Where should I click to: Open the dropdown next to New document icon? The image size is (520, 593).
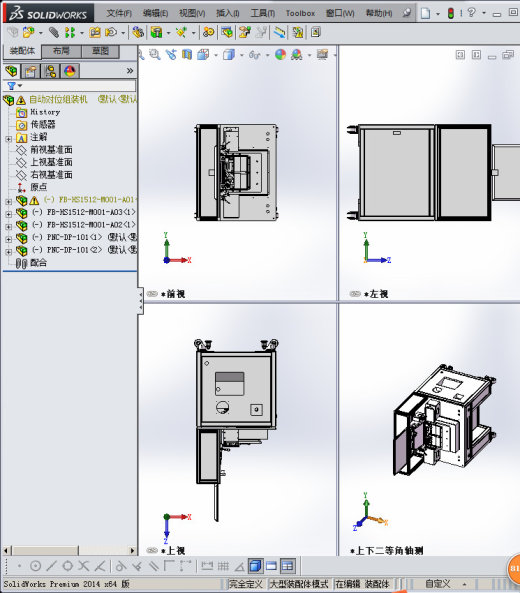point(438,14)
